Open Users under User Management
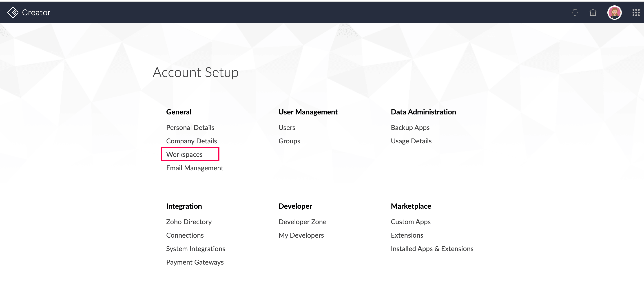 (x=287, y=127)
